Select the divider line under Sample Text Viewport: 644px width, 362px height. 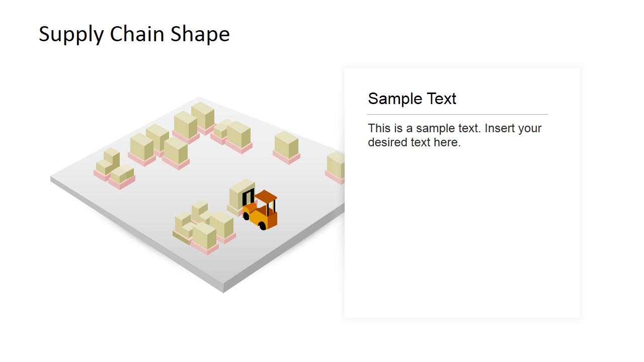pos(458,115)
